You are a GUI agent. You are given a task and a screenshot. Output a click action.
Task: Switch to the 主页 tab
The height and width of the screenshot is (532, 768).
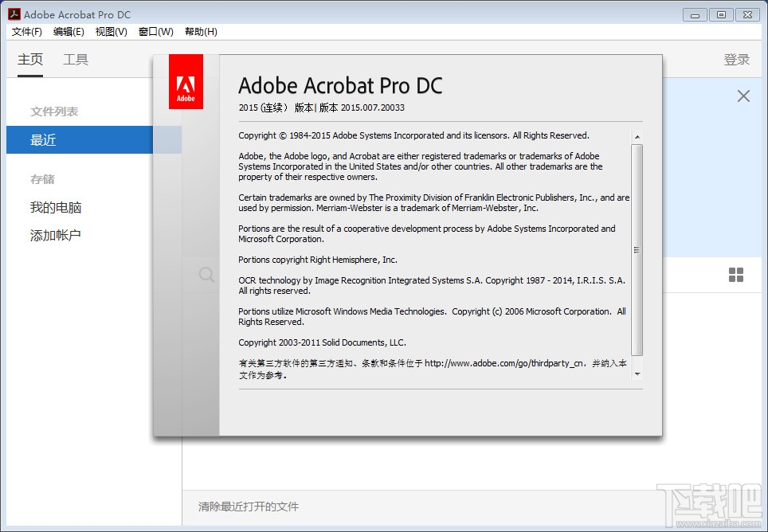point(30,59)
